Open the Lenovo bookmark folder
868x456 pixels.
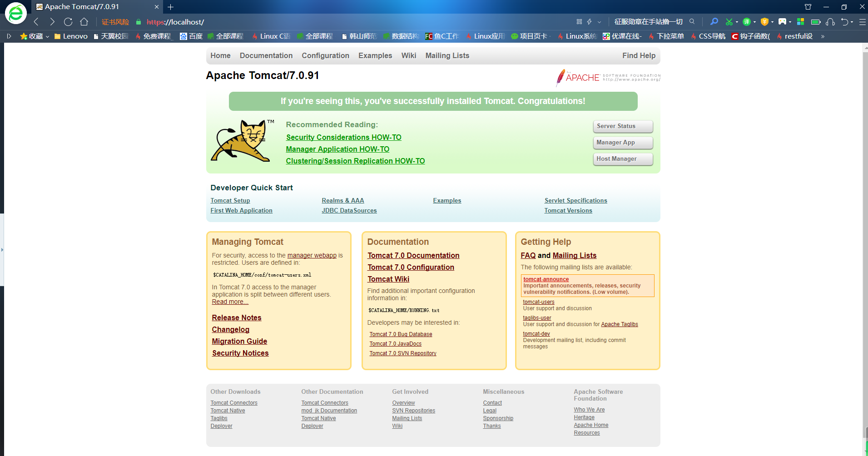70,36
